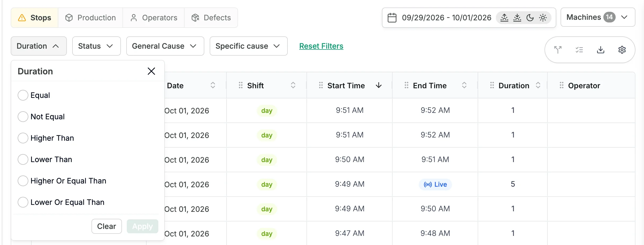644x245 pixels.
Task: Grab the Operator column drag handle
Action: [562, 85]
